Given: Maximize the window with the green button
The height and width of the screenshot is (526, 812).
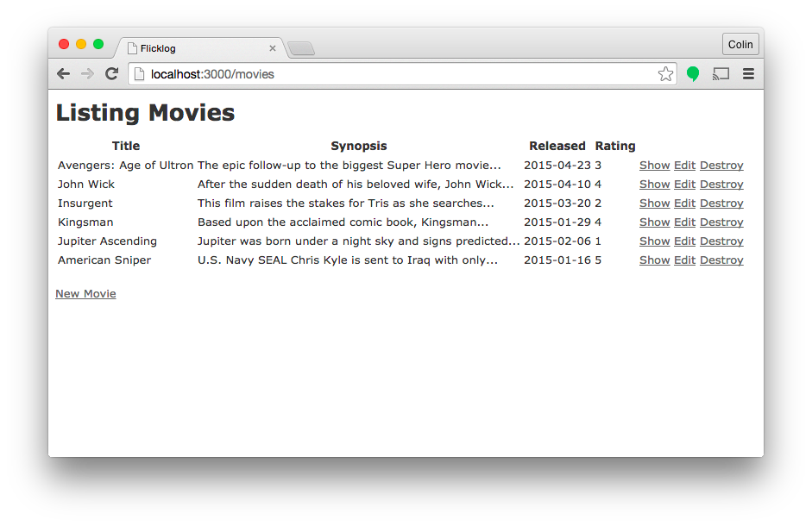Looking at the screenshot, I should click(x=98, y=44).
